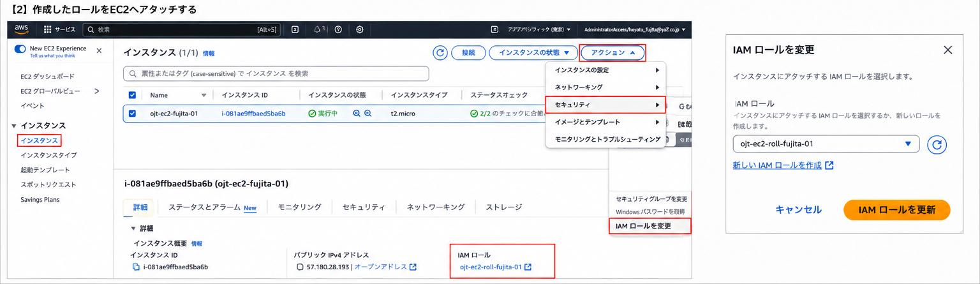Open CloudShell icon in top bar
Screen dimensions: 980x284
coord(295,29)
